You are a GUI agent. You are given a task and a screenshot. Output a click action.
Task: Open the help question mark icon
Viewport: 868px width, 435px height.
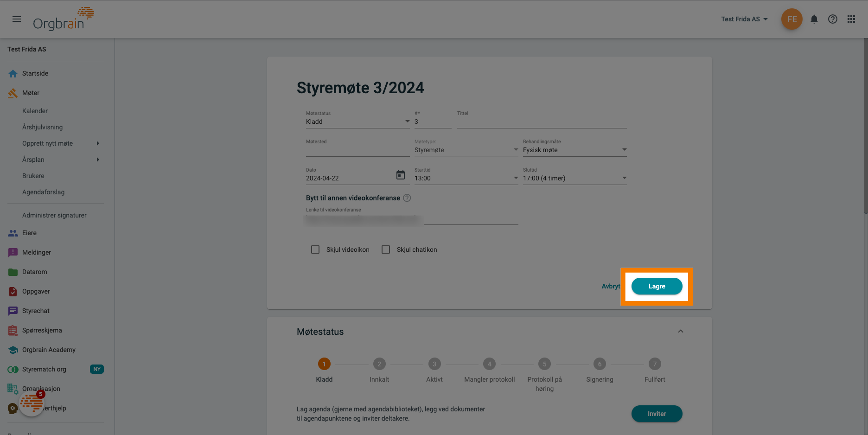[x=833, y=19]
